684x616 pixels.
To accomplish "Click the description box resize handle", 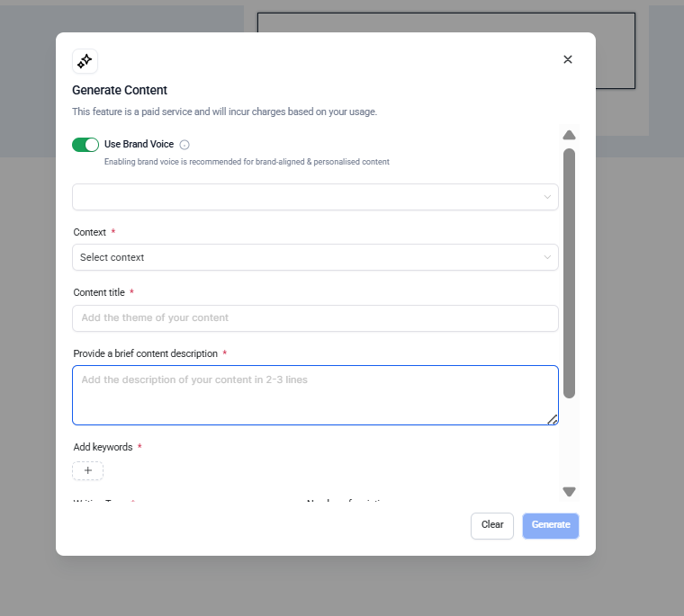I will pos(553,419).
